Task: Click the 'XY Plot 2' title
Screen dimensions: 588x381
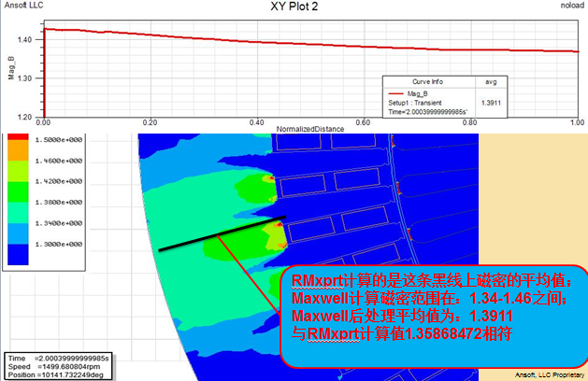Action: [x=294, y=7]
